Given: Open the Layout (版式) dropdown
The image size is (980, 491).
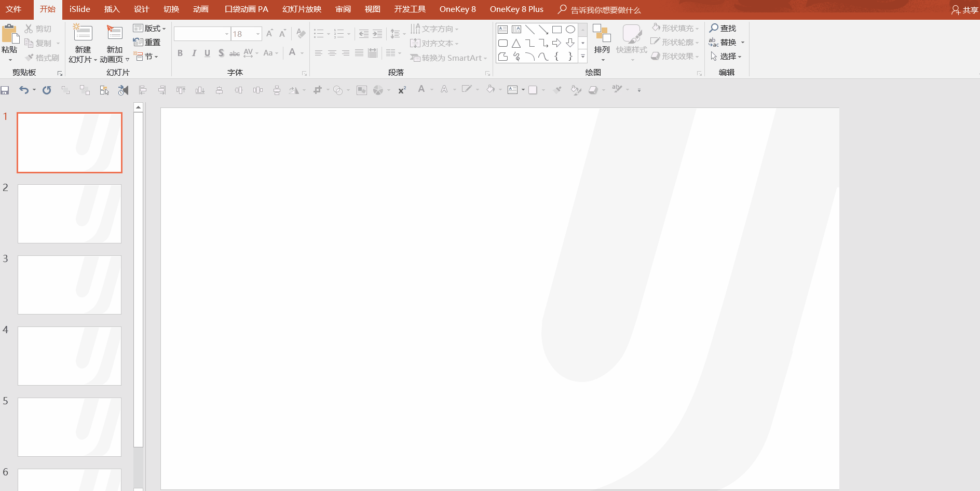Looking at the screenshot, I should click(149, 29).
